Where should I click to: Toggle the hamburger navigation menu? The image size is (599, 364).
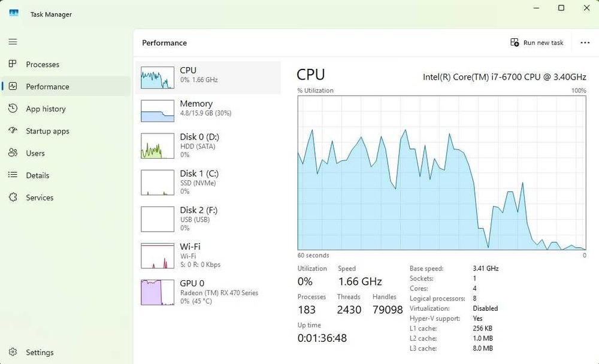[x=13, y=42]
